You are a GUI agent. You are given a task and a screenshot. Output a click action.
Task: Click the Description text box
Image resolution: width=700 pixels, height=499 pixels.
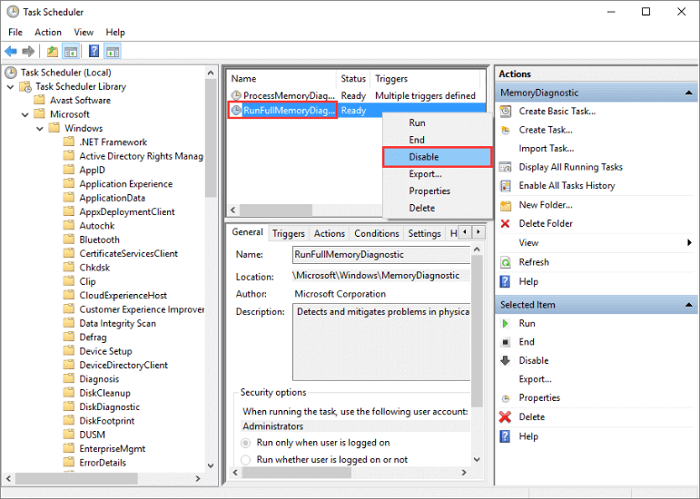381,342
